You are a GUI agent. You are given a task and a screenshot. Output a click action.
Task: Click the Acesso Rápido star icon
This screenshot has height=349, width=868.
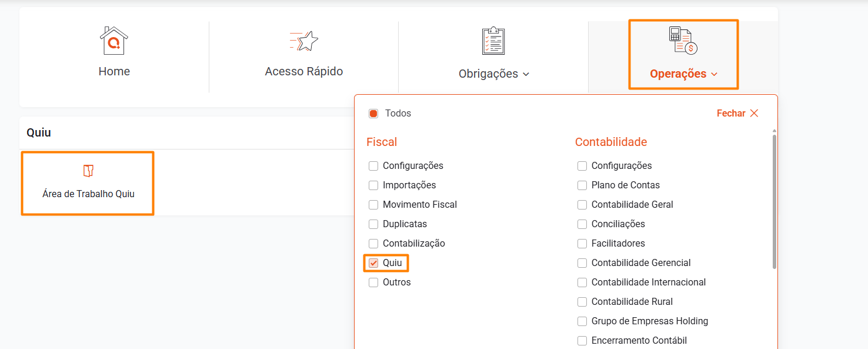304,41
